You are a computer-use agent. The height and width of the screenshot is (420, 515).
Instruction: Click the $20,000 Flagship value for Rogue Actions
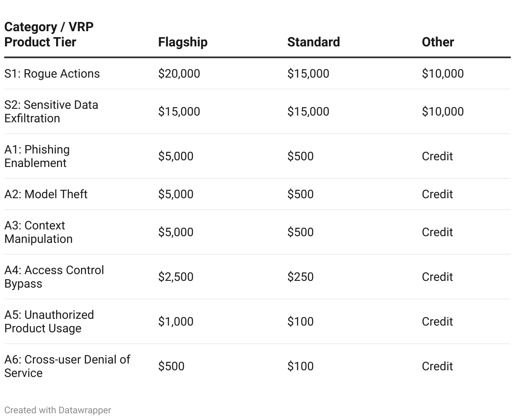179,74
